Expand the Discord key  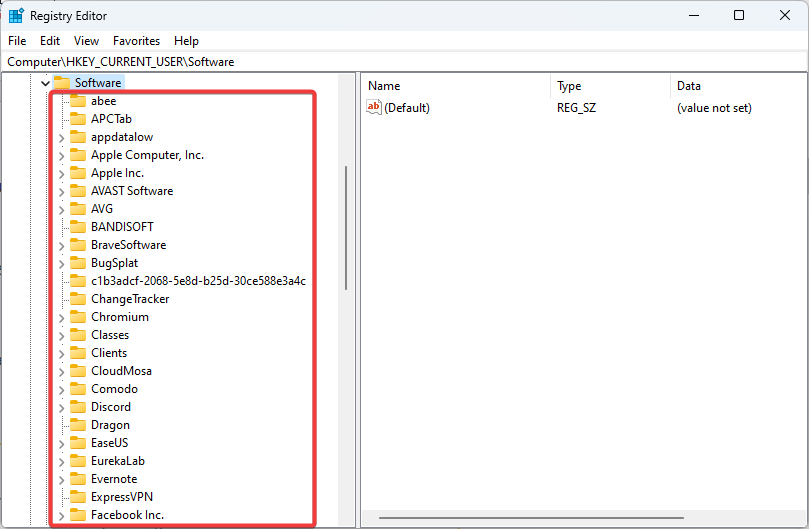[61, 408]
